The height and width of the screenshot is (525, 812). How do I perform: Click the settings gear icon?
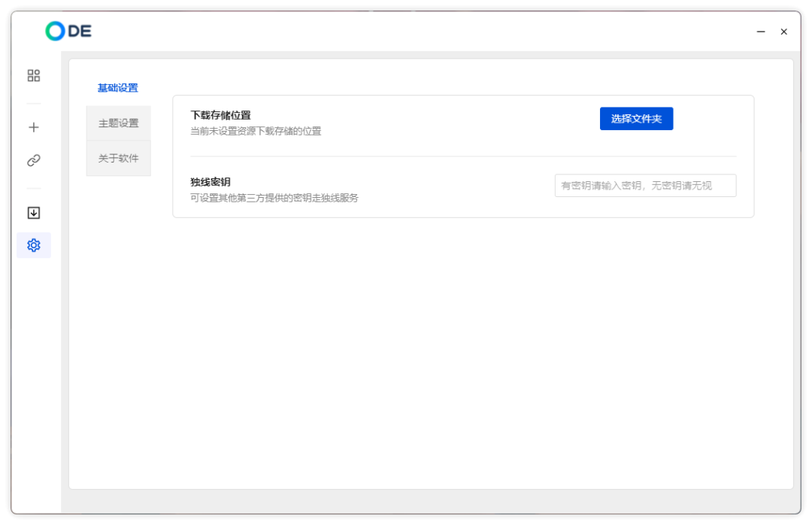point(33,245)
